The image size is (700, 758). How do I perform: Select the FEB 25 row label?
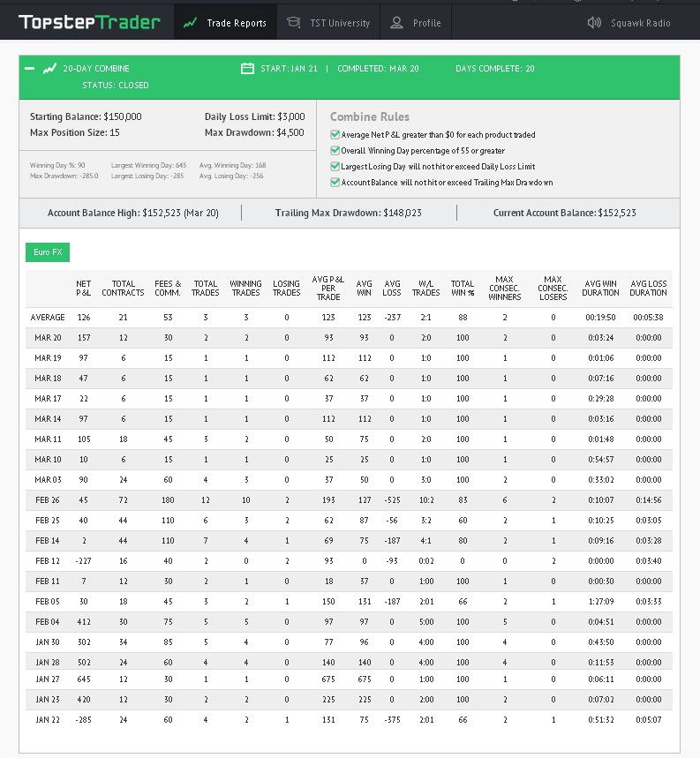(x=48, y=521)
